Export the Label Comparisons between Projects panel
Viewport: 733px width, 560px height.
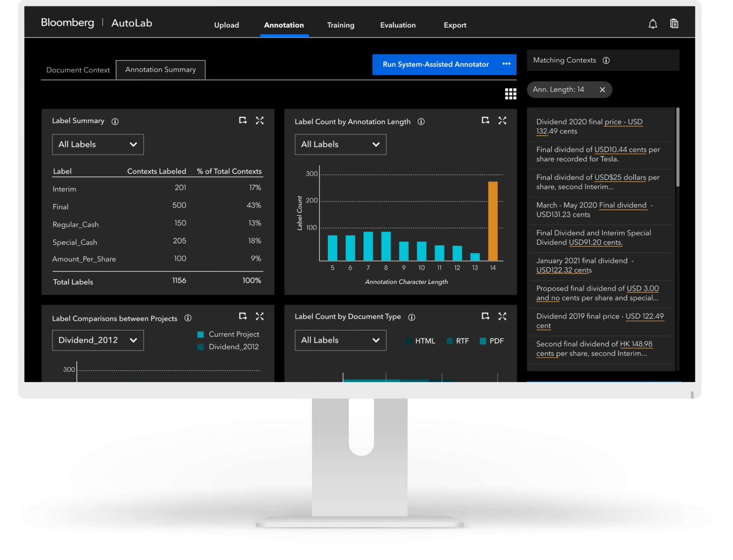pos(243,316)
